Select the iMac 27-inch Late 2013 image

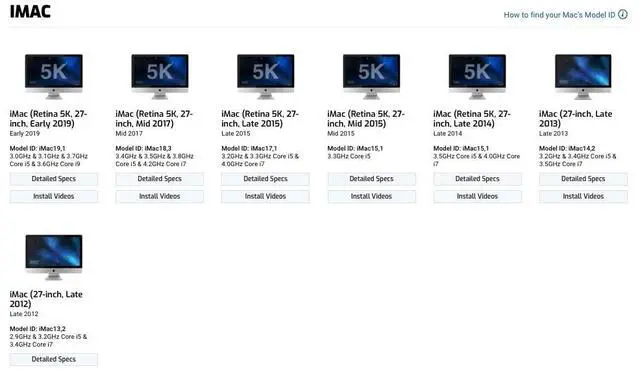click(x=583, y=76)
